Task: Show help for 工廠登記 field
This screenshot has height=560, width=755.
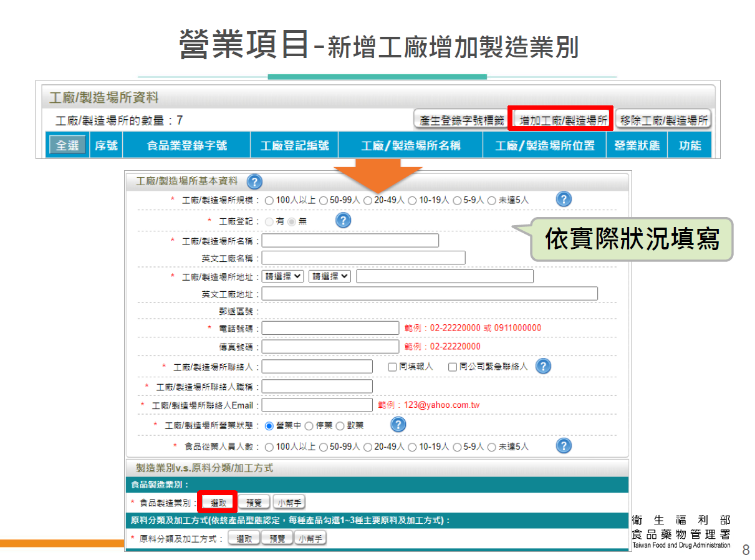Action: 343,220
